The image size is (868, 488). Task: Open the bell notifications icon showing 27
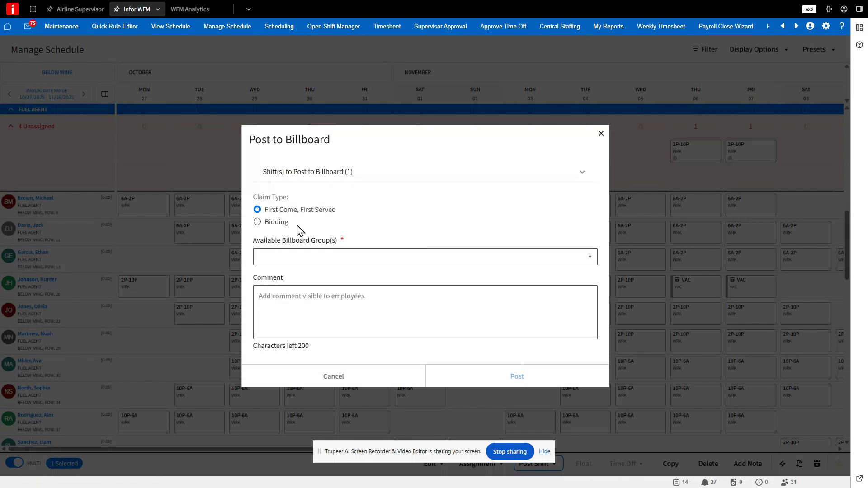(x=705, y=482)
